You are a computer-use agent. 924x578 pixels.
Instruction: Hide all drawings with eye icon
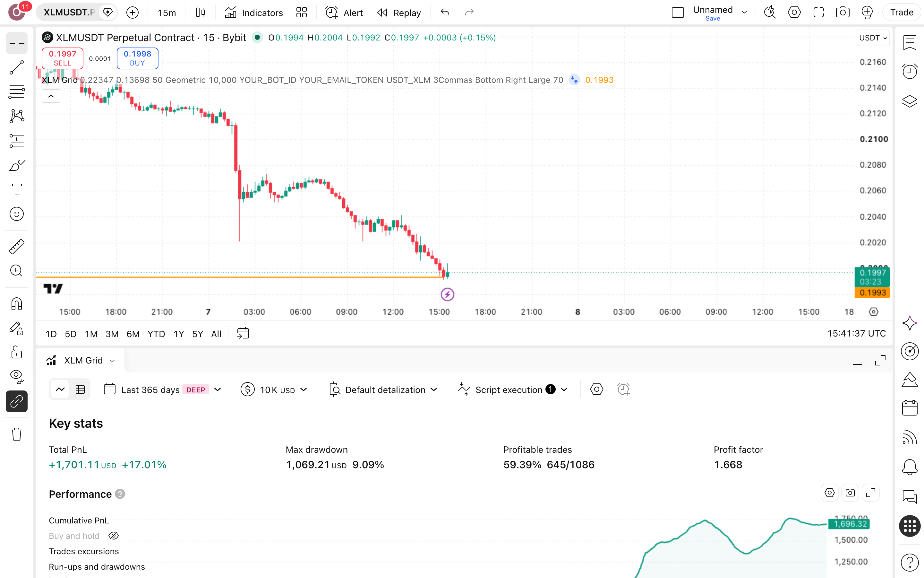pyautogui.click(x=16, y=377)
